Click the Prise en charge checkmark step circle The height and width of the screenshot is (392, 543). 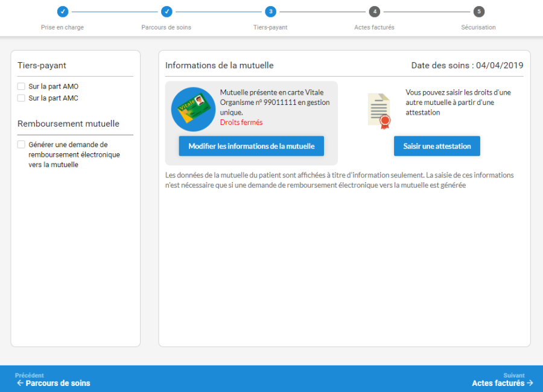tap(63, 11)
